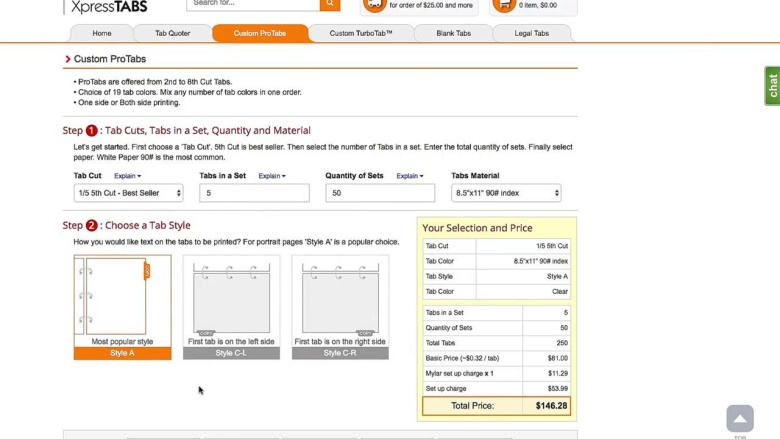Expand the Explain link beside Tab Cut

(x=127, y=176)
